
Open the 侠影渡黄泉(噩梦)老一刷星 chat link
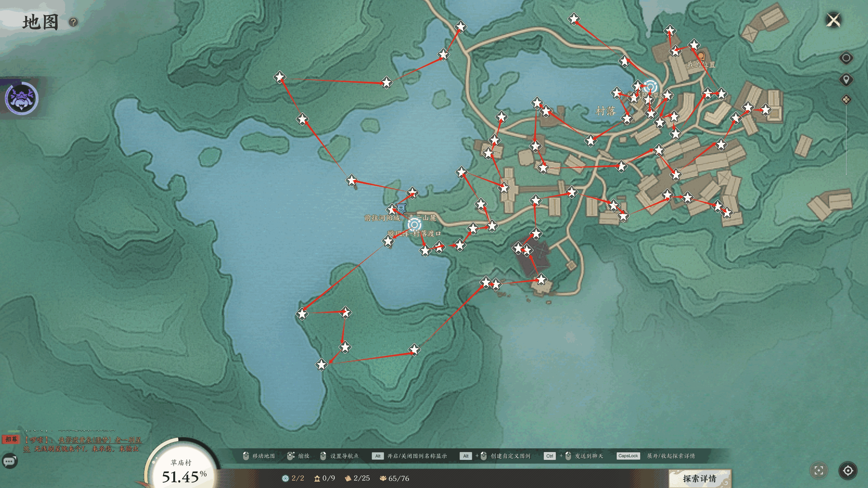click(x=100, y=440)
